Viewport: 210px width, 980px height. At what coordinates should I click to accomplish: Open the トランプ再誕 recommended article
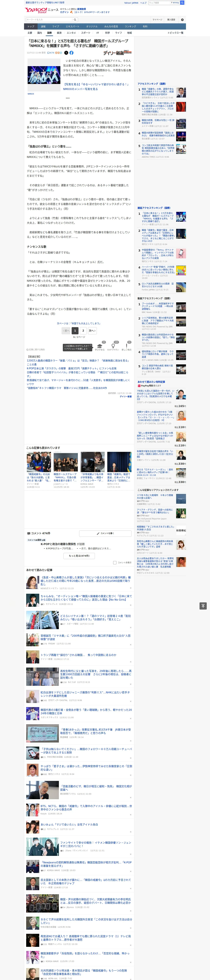[79, 655]
